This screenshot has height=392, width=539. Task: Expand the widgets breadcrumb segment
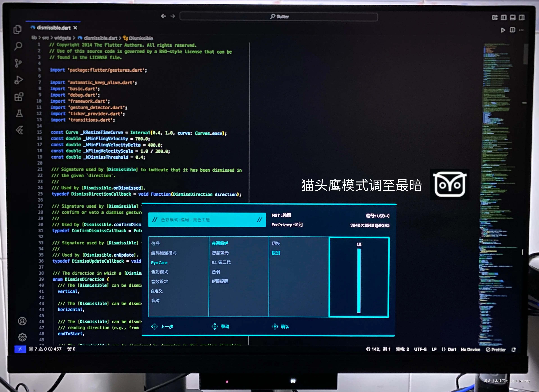pyautogui.click(x=62, y=38)
